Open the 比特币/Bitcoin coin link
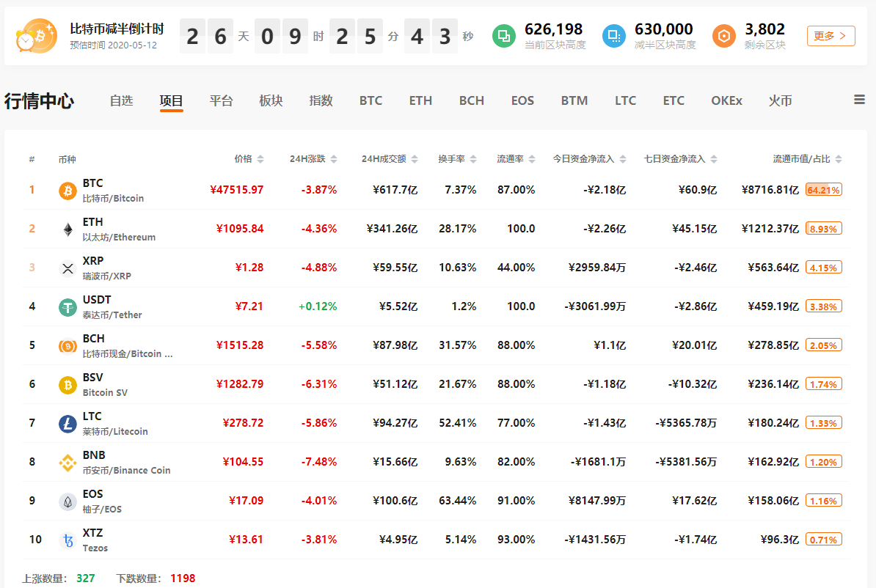876x588 pixels. 114,198
